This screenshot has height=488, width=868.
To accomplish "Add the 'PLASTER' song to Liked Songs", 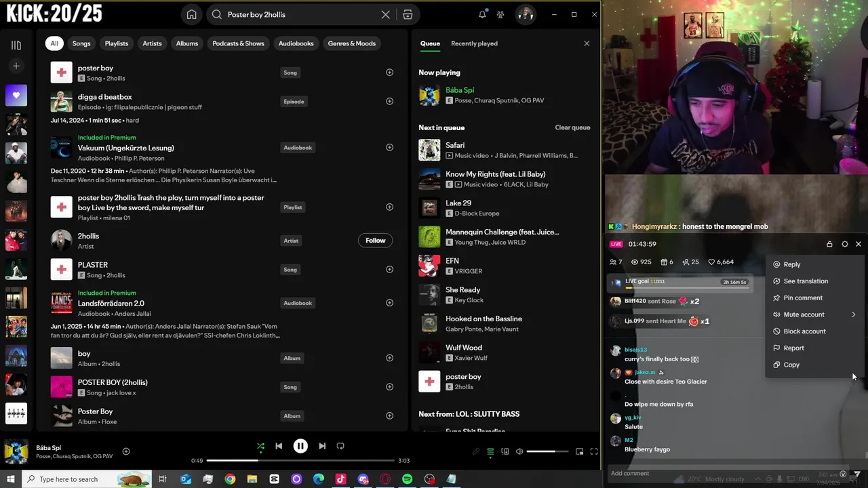I will click(x=389, y=270).
